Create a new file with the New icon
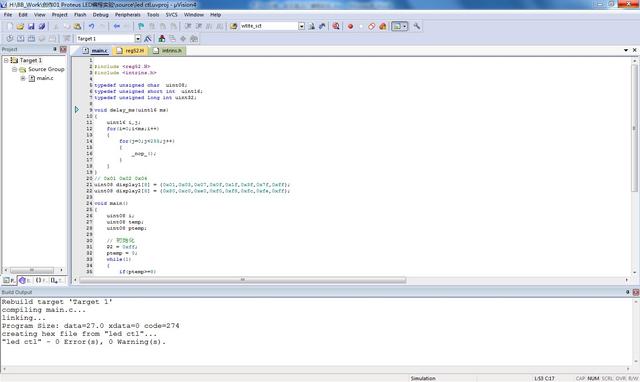This screenshot has width=640, height=382. coord(9,26)
